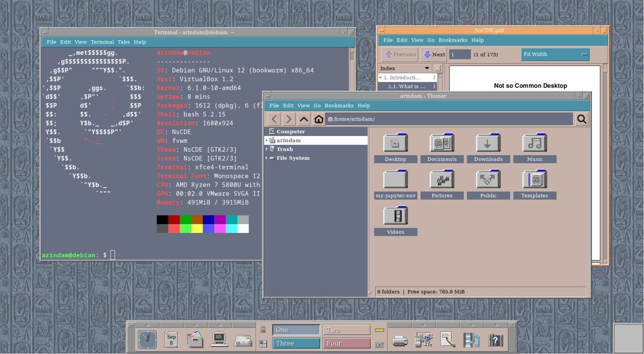Screen dimensions: 644x354
Task: Open the Fit Width zoom dropdown
Action: point(555,54)
